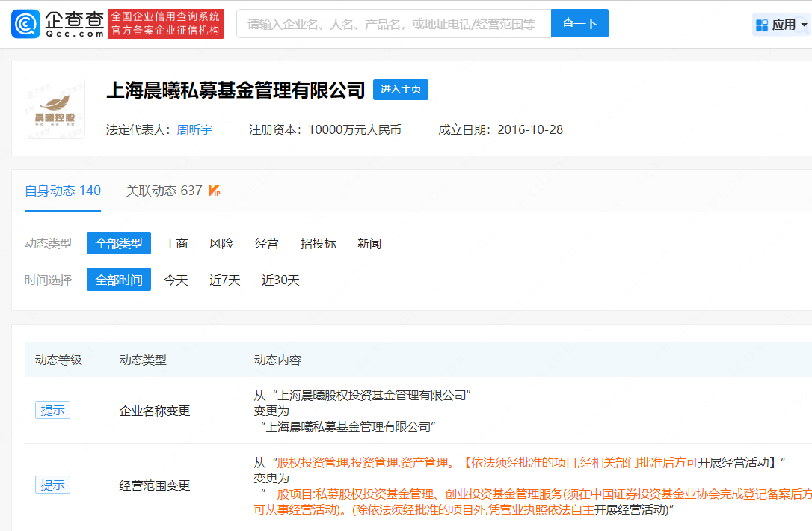Filter activity time to 今天

coord(176,280)
